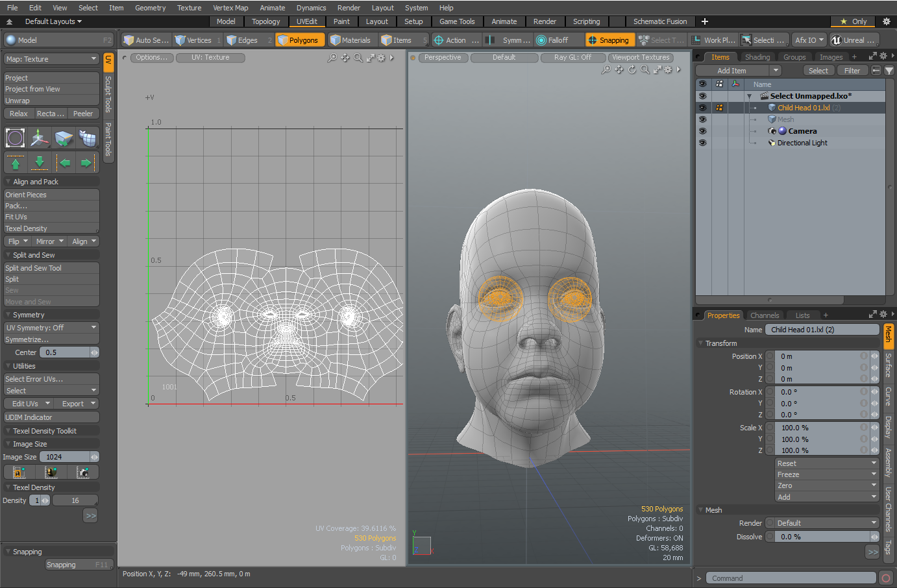Click the camera image size icon
897x588 pixels.
[x=83, y=472]
